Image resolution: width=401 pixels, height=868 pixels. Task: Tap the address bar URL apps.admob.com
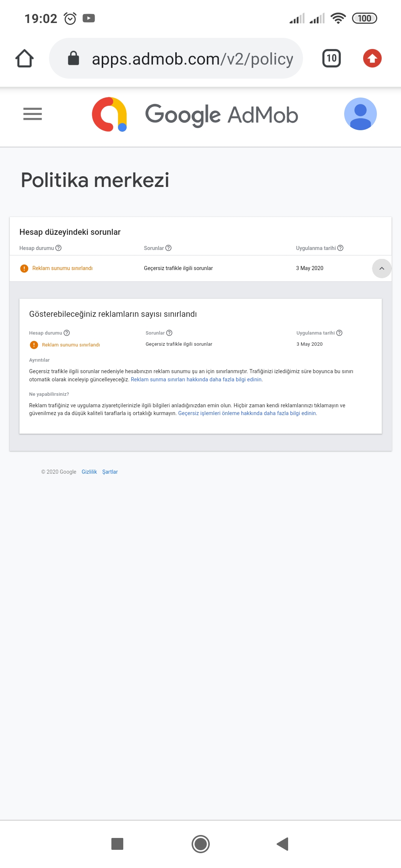click(193, 59)
